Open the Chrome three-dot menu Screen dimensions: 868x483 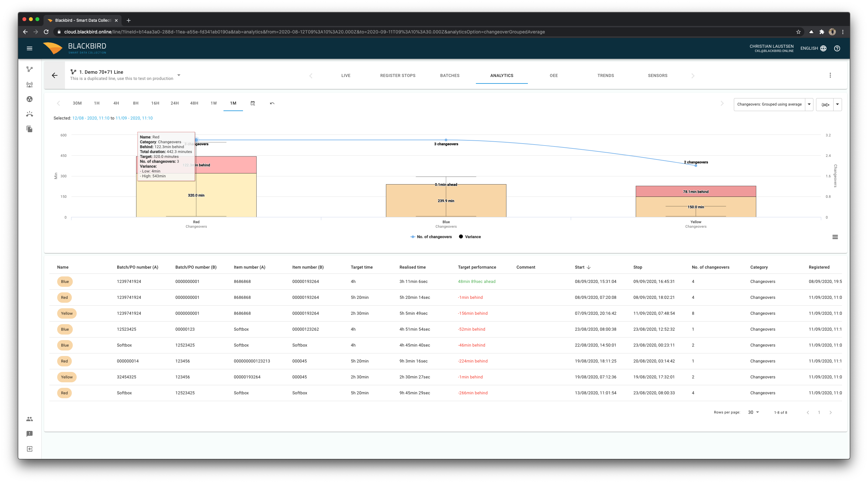(843, 32)
